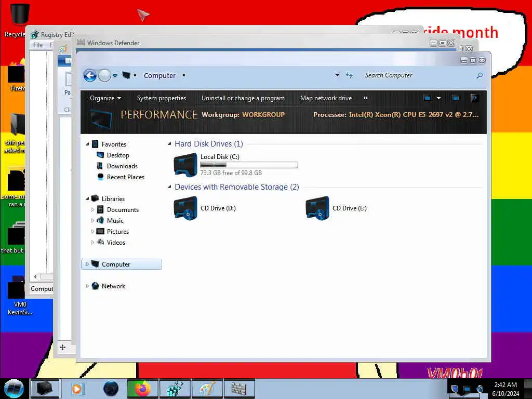The height and width of the screenshot is (399, 532).
Task: Click the greyed-out Forward navigation button
Action: tap(104, 76)
